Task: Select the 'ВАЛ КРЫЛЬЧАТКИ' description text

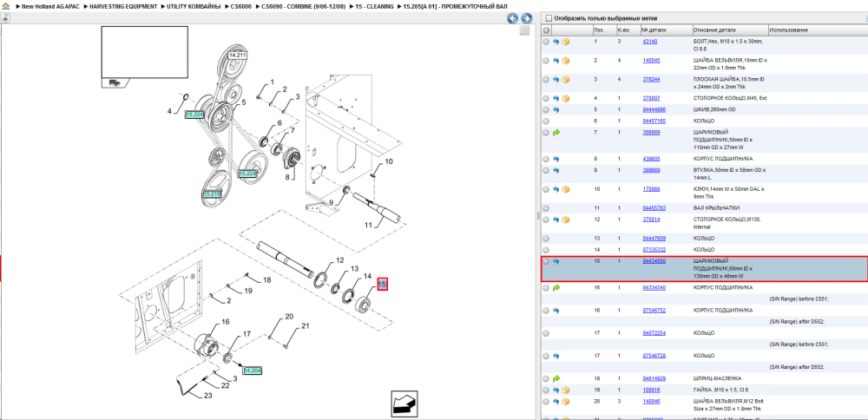Action: (x=716, y=208)
